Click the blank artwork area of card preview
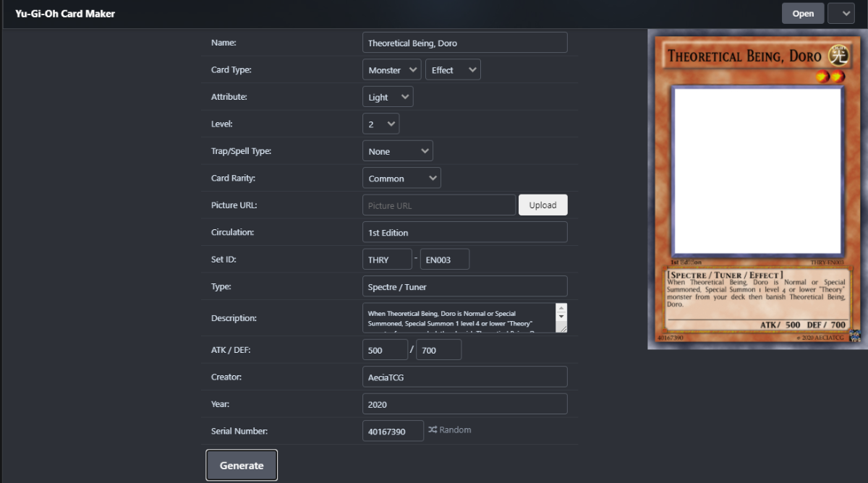This screenshot has width=868, height=483. pos(757,170)
